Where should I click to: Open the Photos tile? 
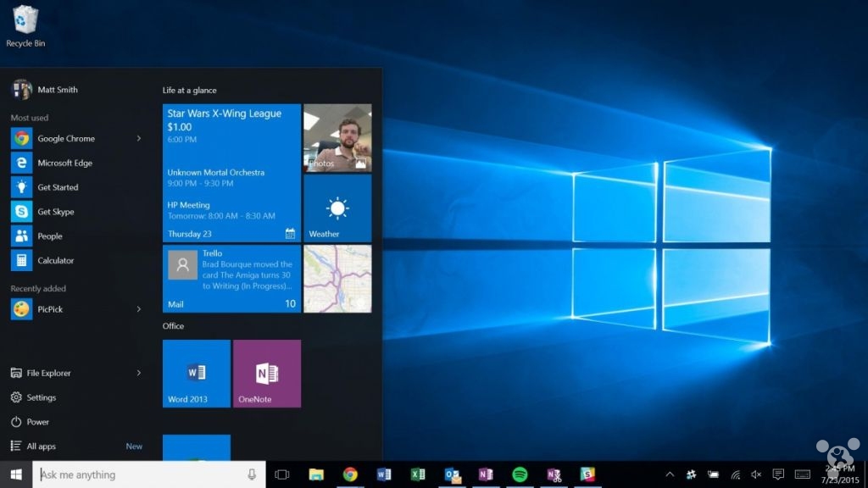[x=337, y=138]
